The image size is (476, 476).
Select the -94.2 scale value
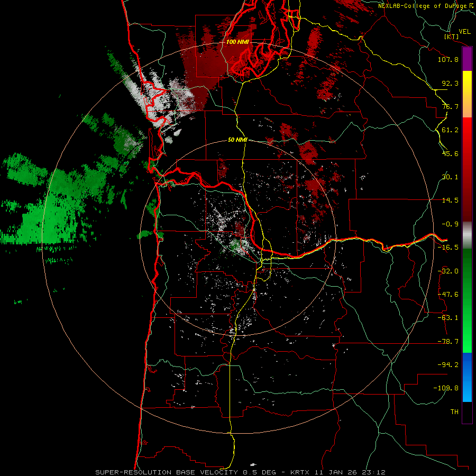(448, 365)
